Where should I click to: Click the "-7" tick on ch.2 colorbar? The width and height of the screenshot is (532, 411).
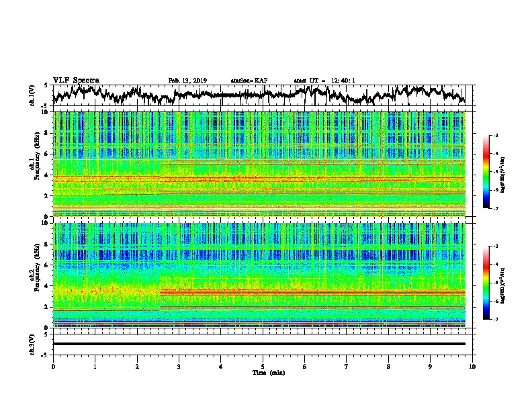pos(496,320)
